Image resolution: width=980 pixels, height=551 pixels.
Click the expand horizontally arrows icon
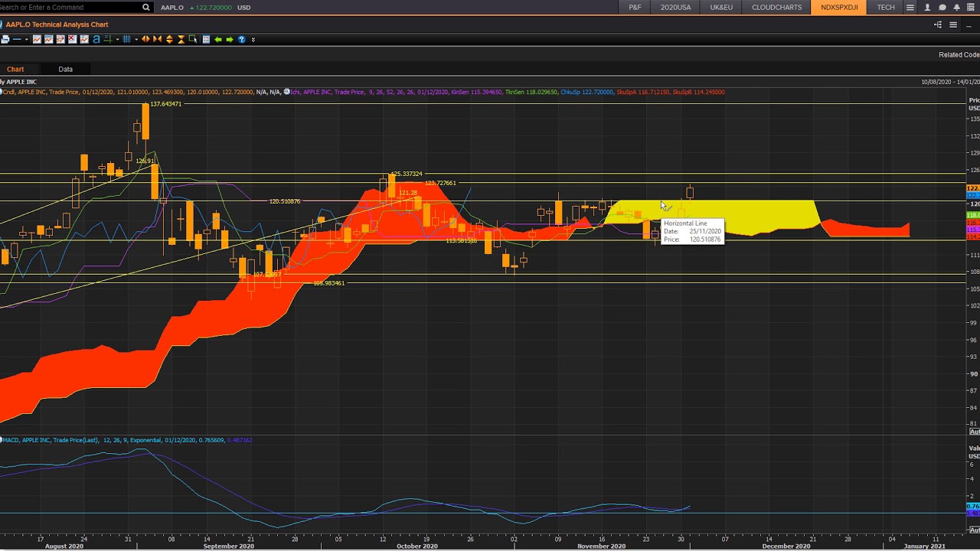coord(145,39)
